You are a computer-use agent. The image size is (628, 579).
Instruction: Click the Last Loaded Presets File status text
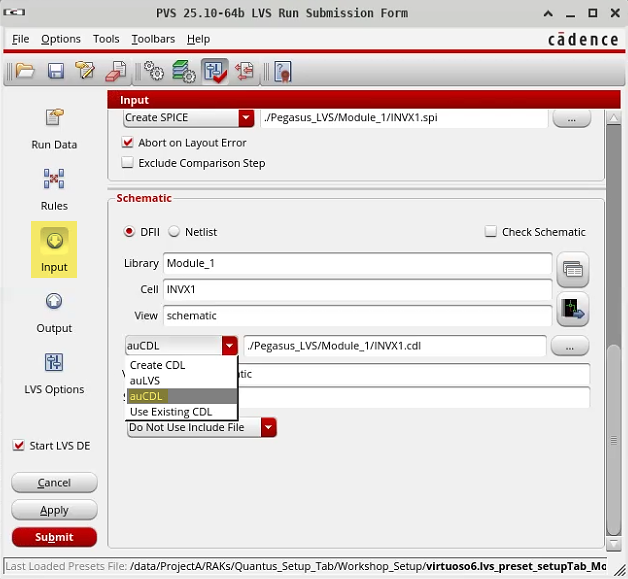coord(306,566)
